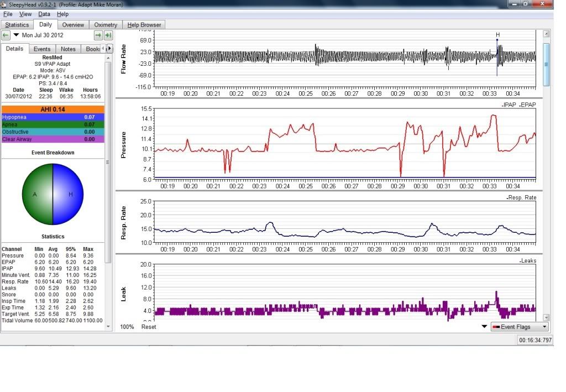Open the Event Flags dropdown
This screenshot has width=566, height=392.
coord(520,327)
